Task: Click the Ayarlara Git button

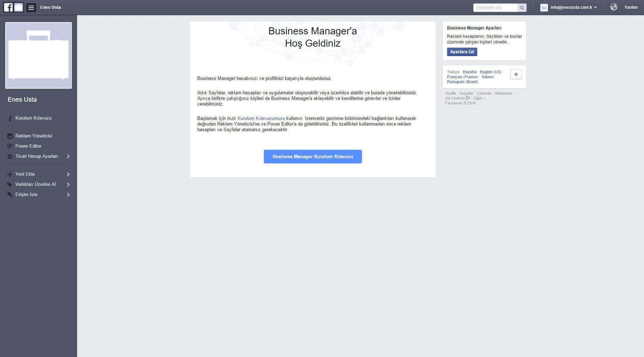Action: point(462,52)
